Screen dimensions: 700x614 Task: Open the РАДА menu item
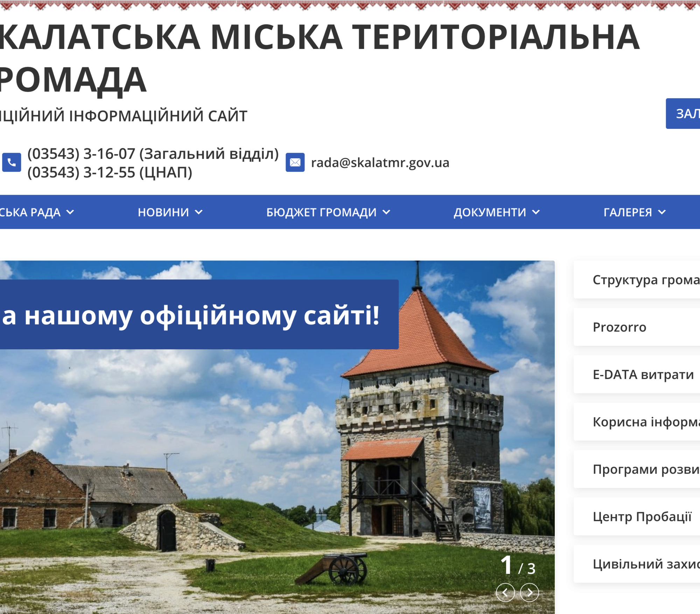[x=30, y=212]
